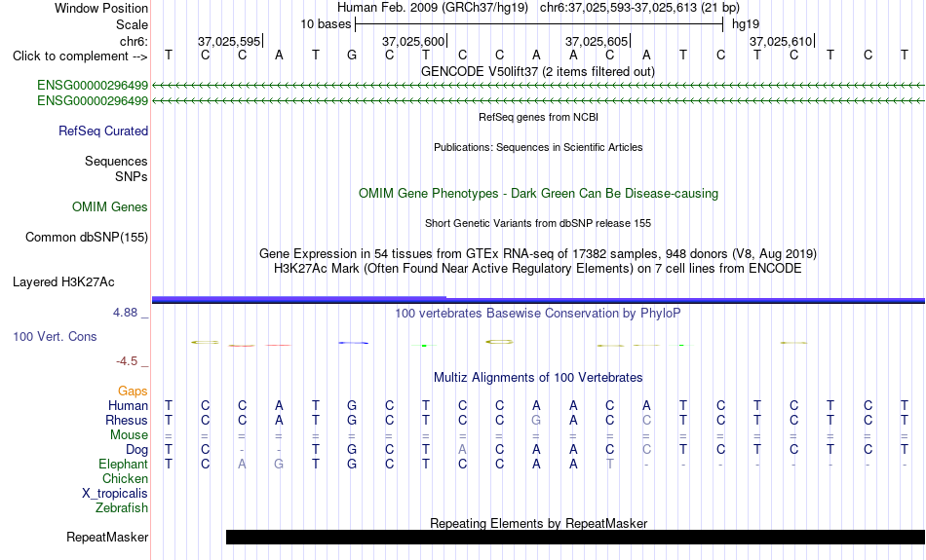Click the RefSeq Curated track label

103,131
